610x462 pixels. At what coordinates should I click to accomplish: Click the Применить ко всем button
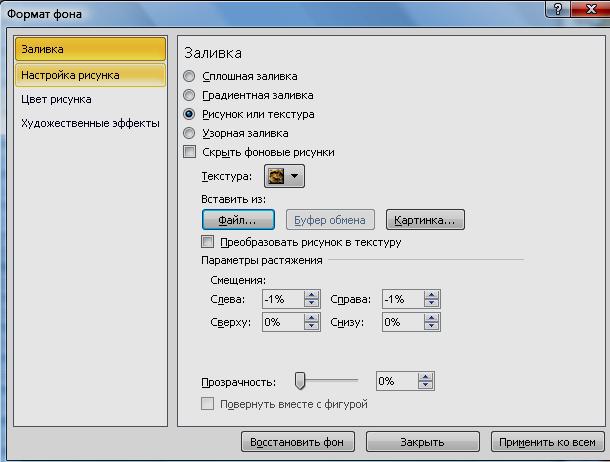coord(547,442)
